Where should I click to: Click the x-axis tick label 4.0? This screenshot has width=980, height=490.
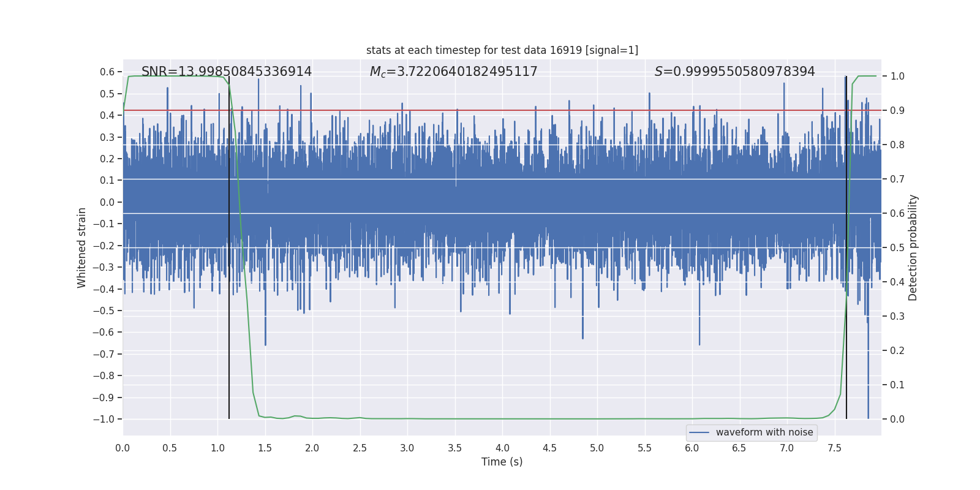[x=502, y=448]
